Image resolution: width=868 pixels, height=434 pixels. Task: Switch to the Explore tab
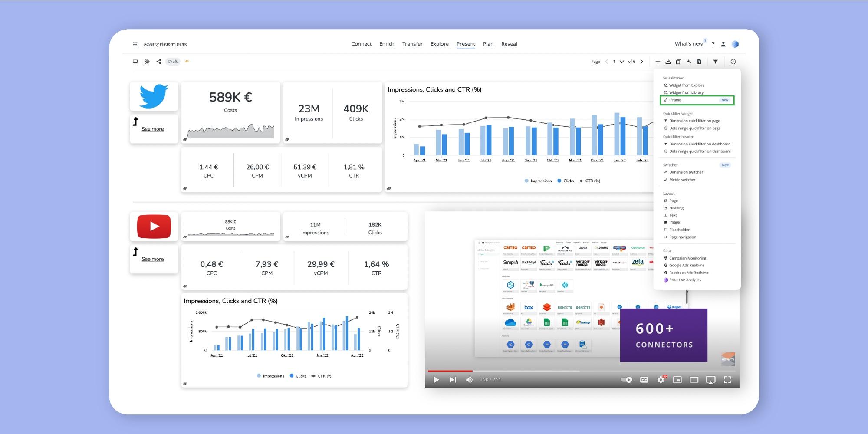coord(440,44)
